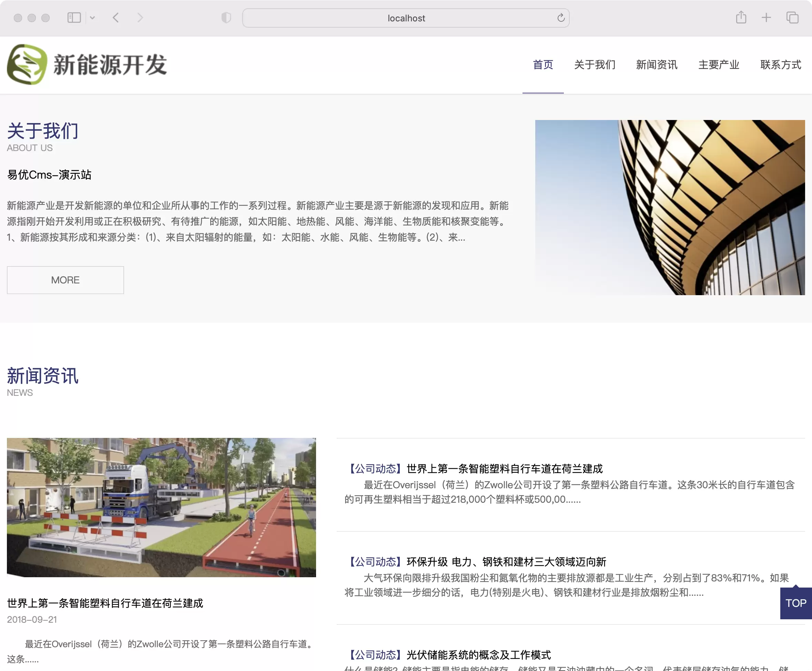Click the green 新能源开发 site logo

(87, 64)
